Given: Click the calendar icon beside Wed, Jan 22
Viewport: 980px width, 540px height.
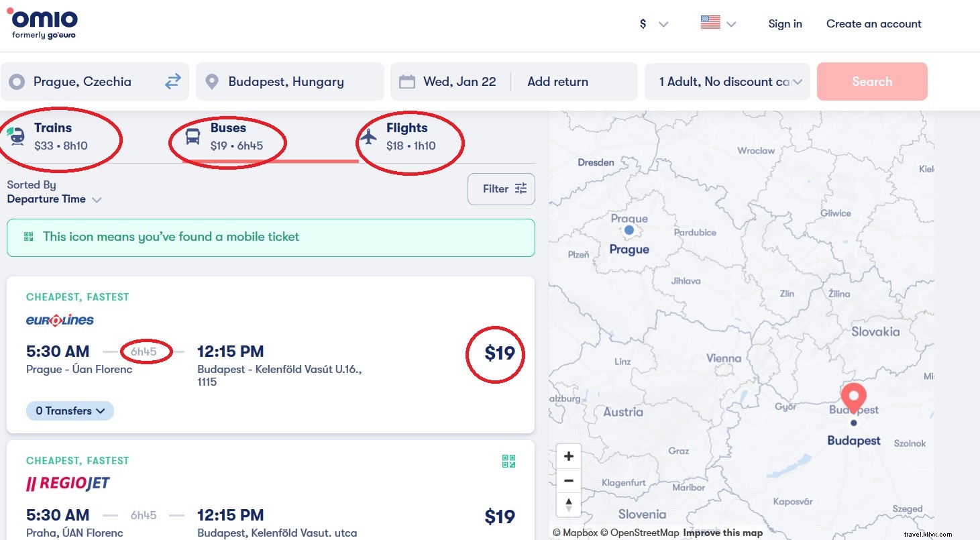Looking at the screenshot, I should click(406, 80).
